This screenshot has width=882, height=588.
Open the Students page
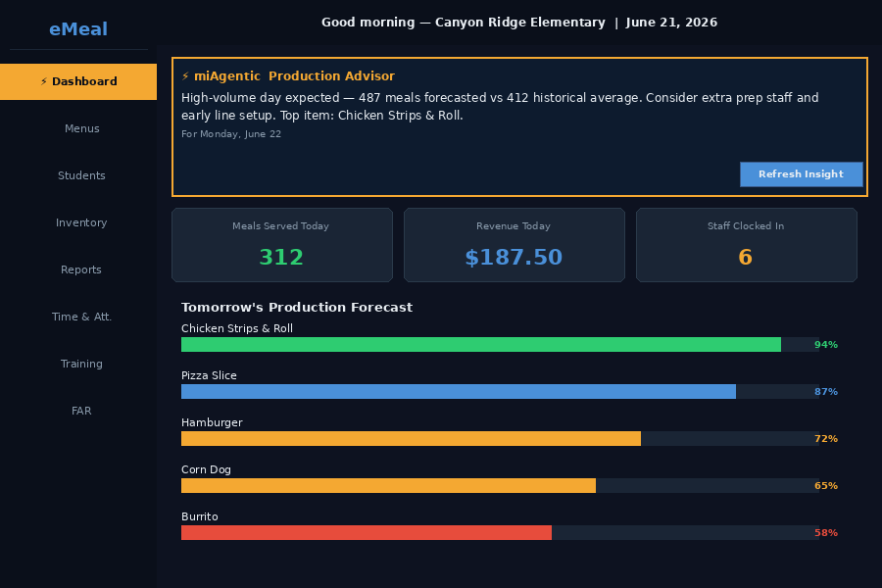coord(81,175)
